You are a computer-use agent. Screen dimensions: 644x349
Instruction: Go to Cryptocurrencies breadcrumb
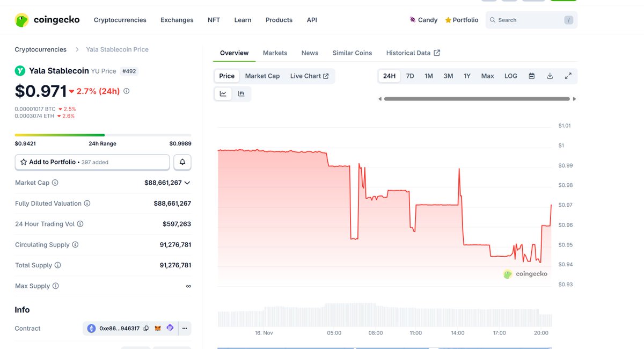41,49
